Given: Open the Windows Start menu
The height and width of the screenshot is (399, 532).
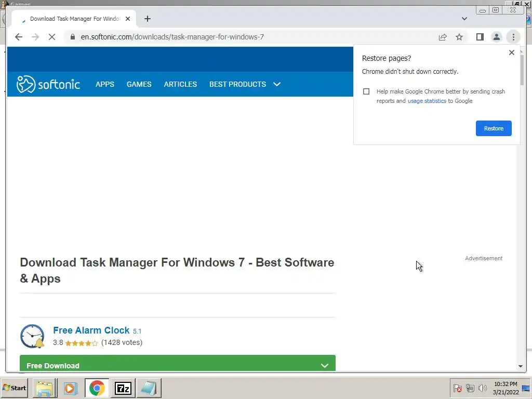Looking at the screenshot, I should click(14, 388).
